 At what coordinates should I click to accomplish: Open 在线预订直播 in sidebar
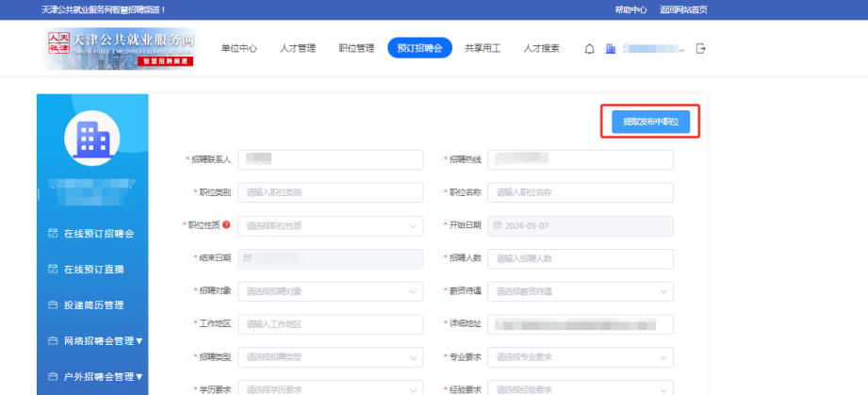(x=94, y=270)
